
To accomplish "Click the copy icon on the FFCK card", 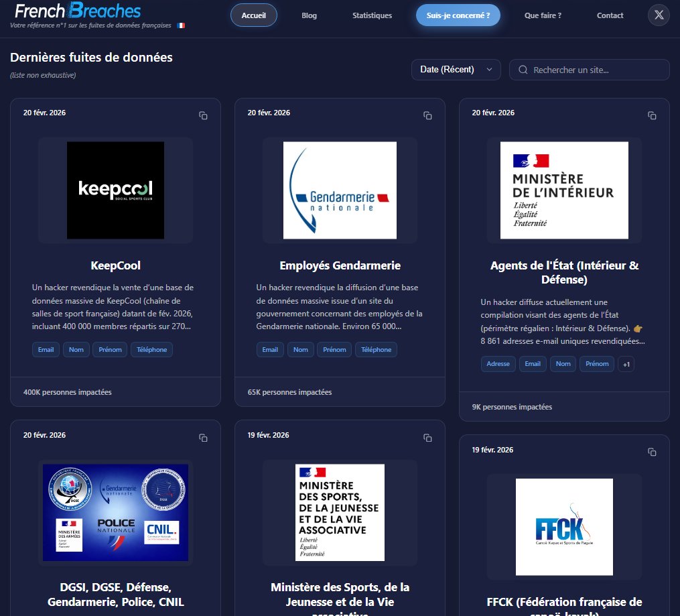I will pyautogui.click(x=652, y=452).
